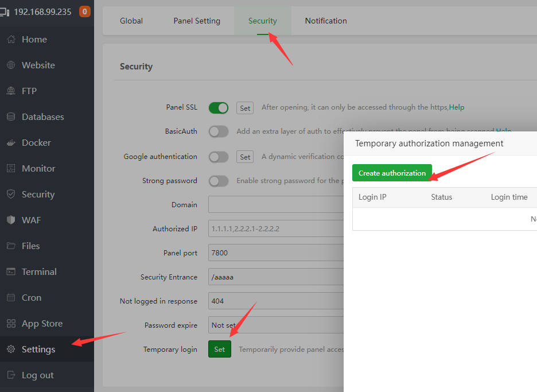This screenshot has width=537, height=392.
Task: Click the Create authorization button
Action: pos(392,173)
